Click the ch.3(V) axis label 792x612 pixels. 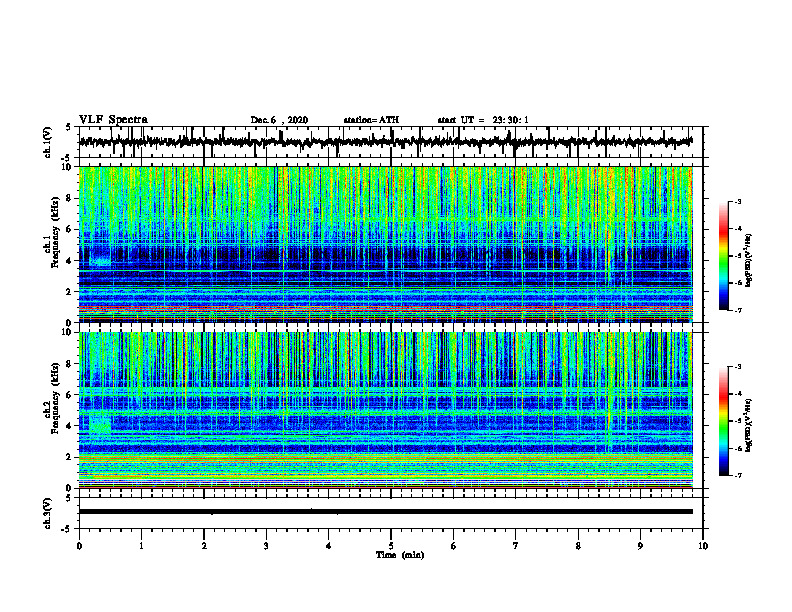click(x=48, y=513)
